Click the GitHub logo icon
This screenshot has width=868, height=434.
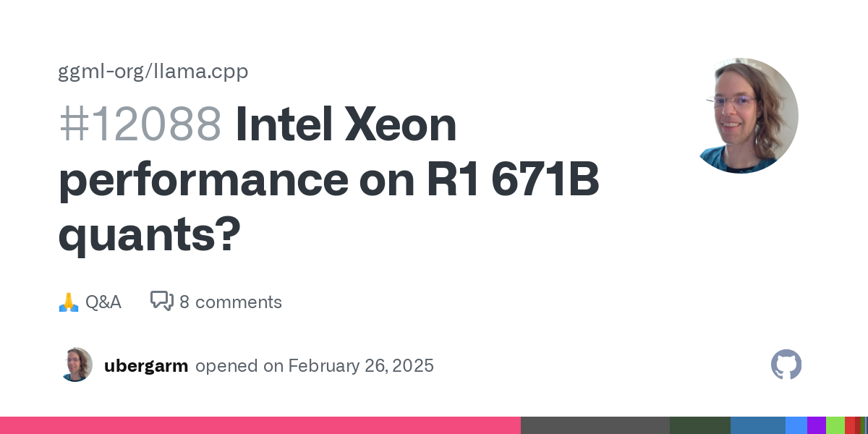click(786, 365)
